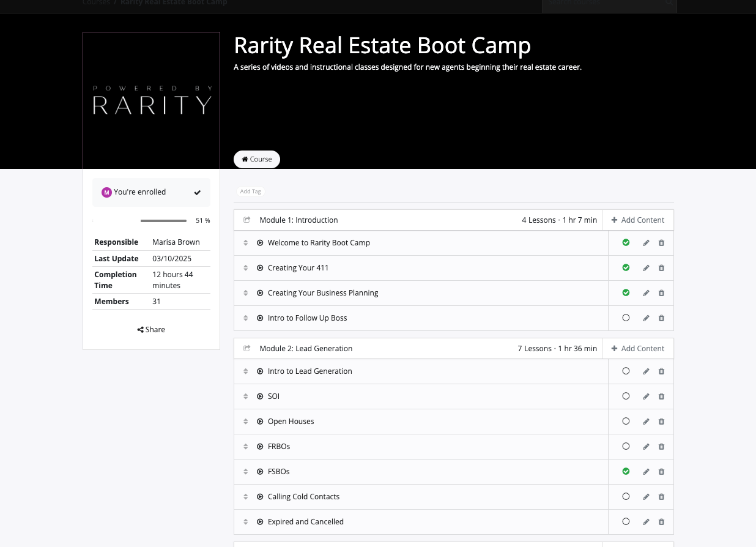Mark Calling Cold Contacts lesson as done
This screenshot has height=547, width=756.
pos(626,497)
